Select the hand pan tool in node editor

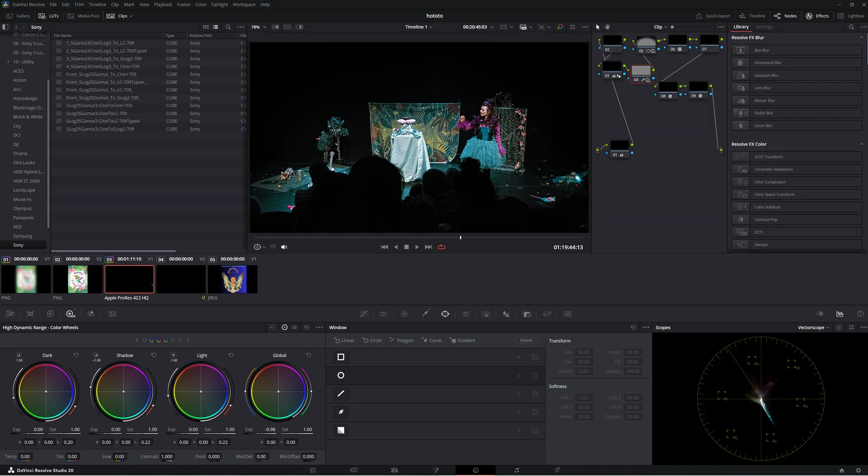point(608,27)
